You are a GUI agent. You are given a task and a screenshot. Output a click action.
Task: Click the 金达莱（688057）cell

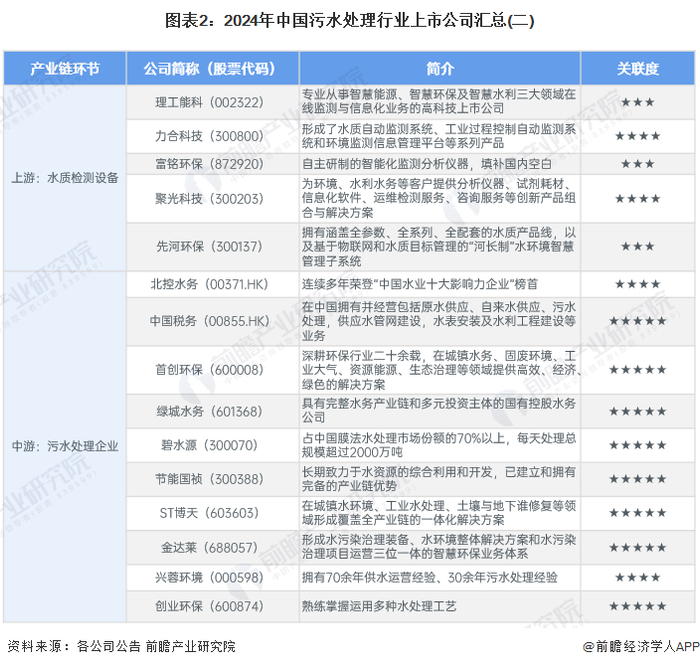212,547
